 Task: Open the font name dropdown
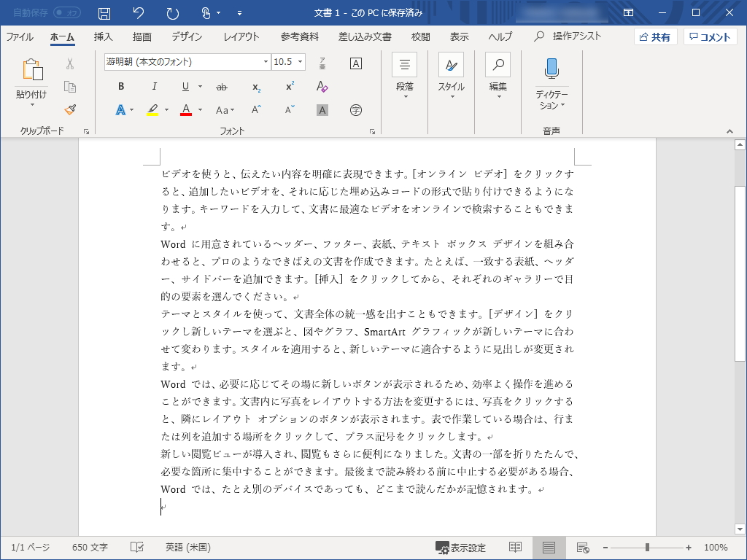pos(266,61)
